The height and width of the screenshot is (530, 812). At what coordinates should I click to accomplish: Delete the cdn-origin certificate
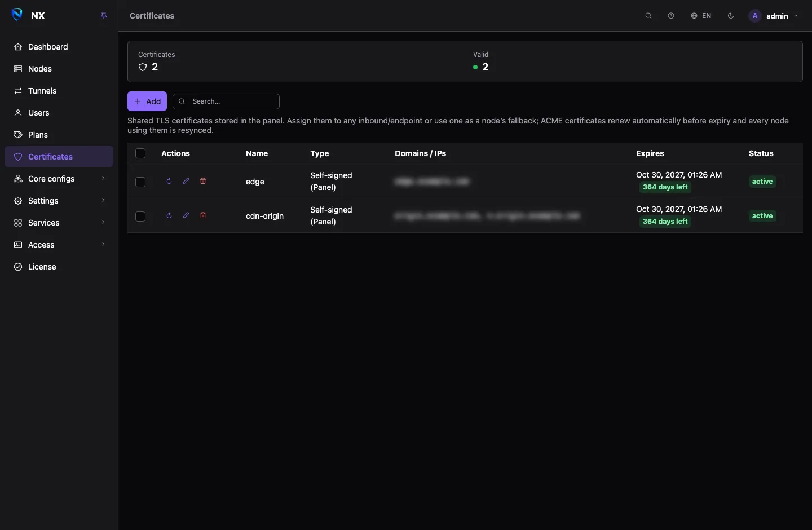(203, 215)
